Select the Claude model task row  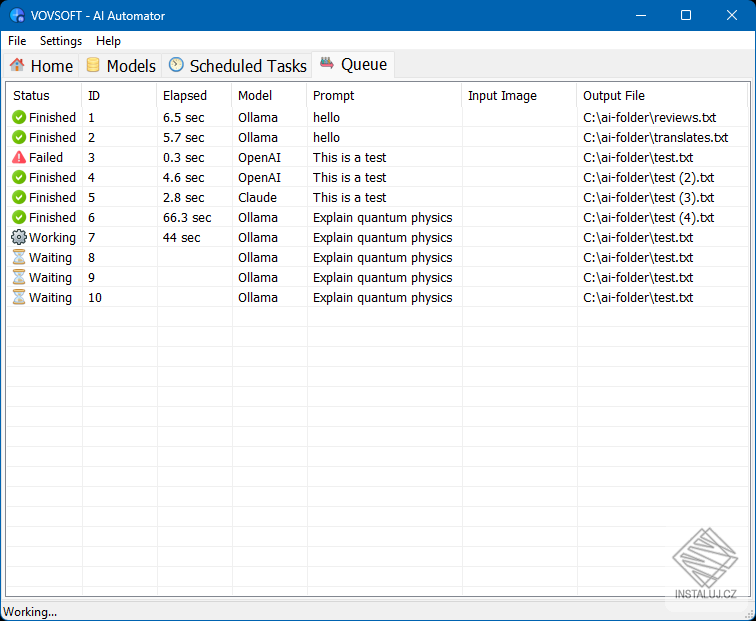tap(378, 198)
